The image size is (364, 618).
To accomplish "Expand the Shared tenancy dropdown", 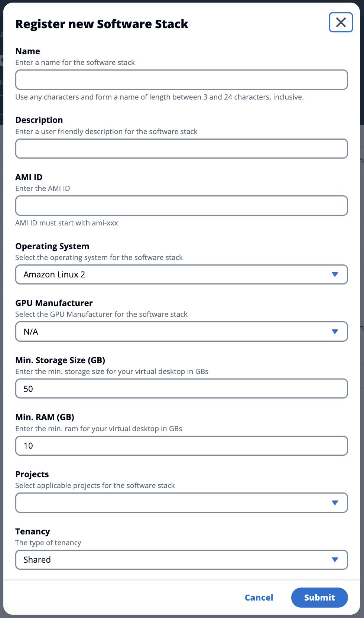I will [x=175, y=560].
